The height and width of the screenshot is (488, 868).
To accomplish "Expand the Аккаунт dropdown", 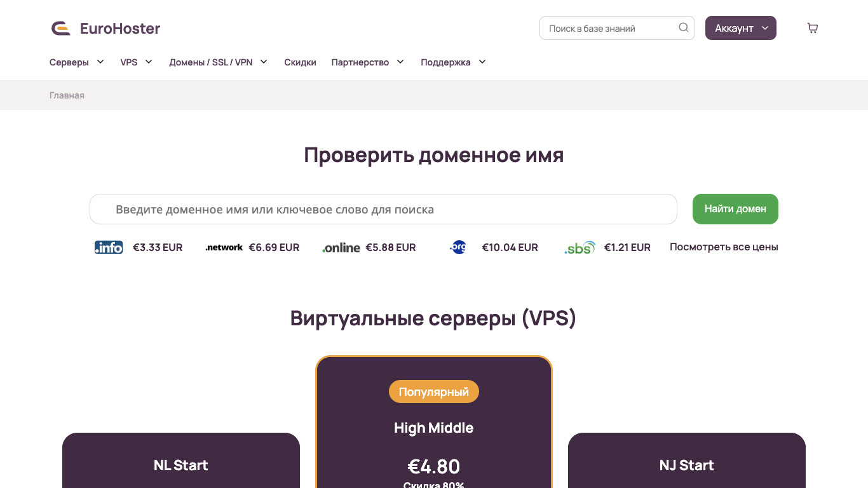I will (740, 28).
